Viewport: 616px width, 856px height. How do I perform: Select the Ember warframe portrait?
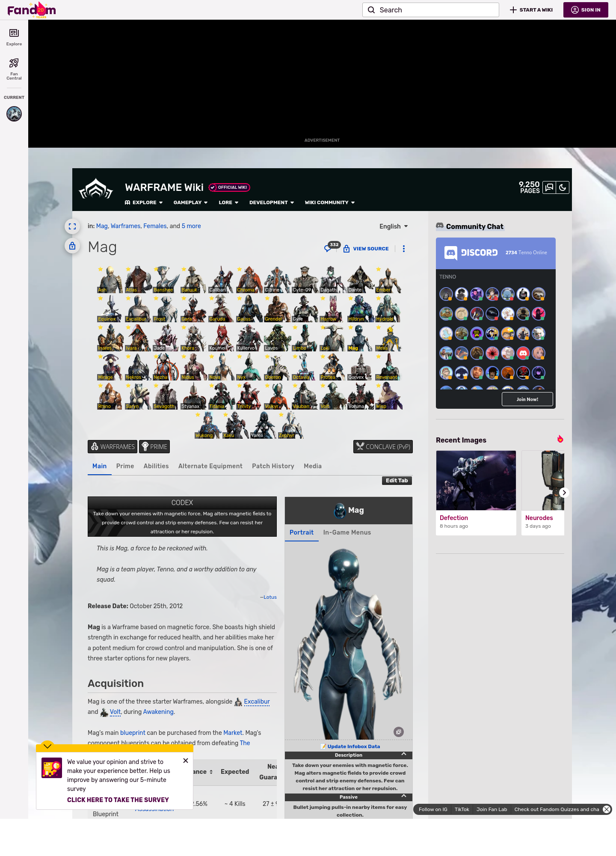(388, 279)
